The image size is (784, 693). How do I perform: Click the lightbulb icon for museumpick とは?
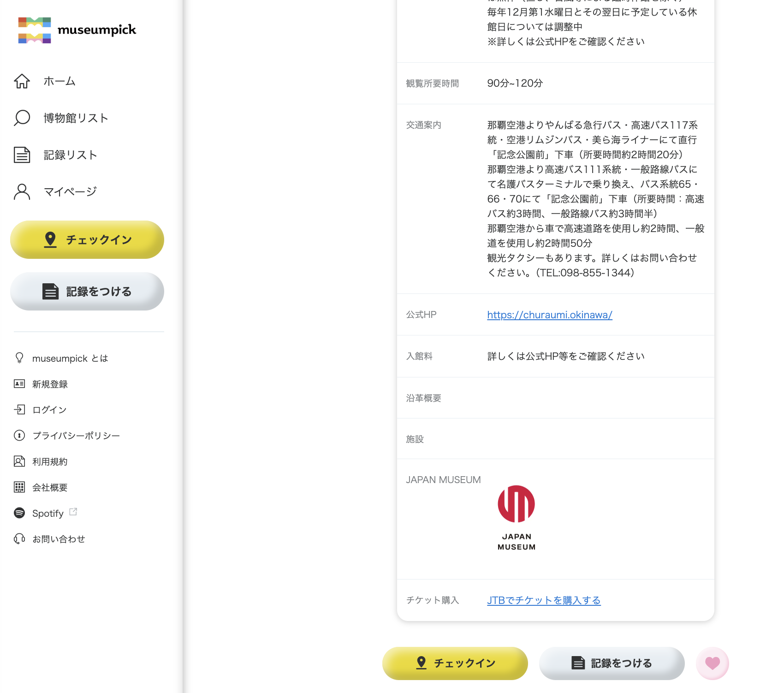click(x=19, y=358)
